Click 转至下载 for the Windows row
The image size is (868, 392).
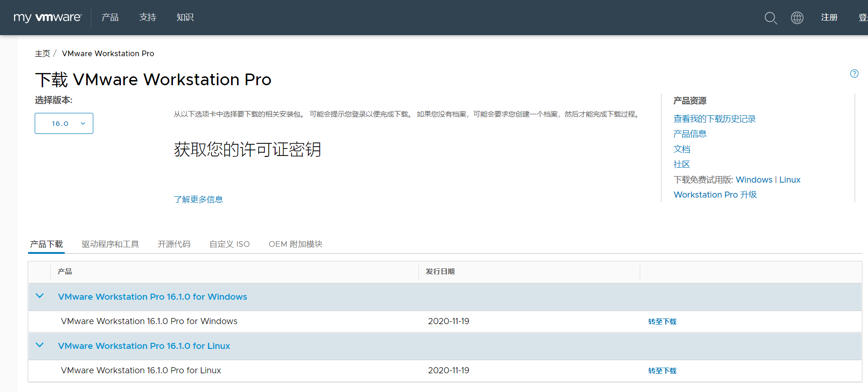click(662, 322)
